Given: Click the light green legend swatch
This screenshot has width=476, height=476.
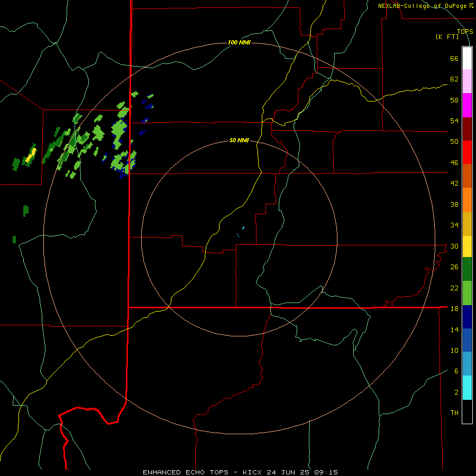Looking at the screenshot, I should [467, 293].
